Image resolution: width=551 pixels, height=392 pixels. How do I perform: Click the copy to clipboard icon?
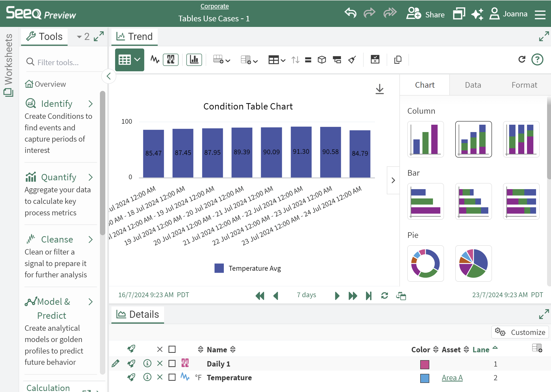[398, 60]
